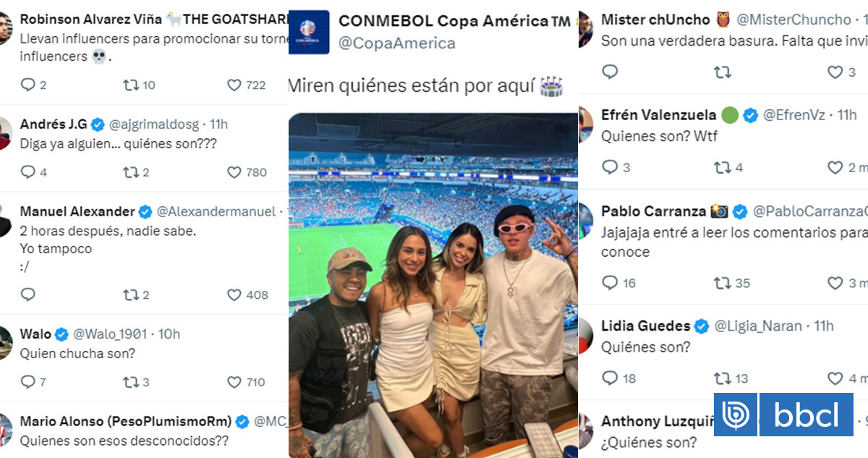This screenshot has height=458, width=868.
Task: Like Andrés J.G's tweet
Action: tap(234, 172)
